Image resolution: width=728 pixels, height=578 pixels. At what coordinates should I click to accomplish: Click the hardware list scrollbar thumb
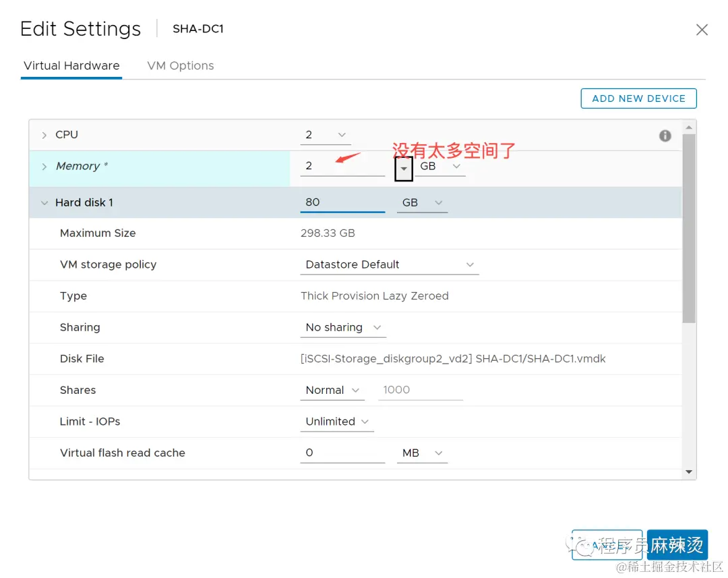click(689, 228)
